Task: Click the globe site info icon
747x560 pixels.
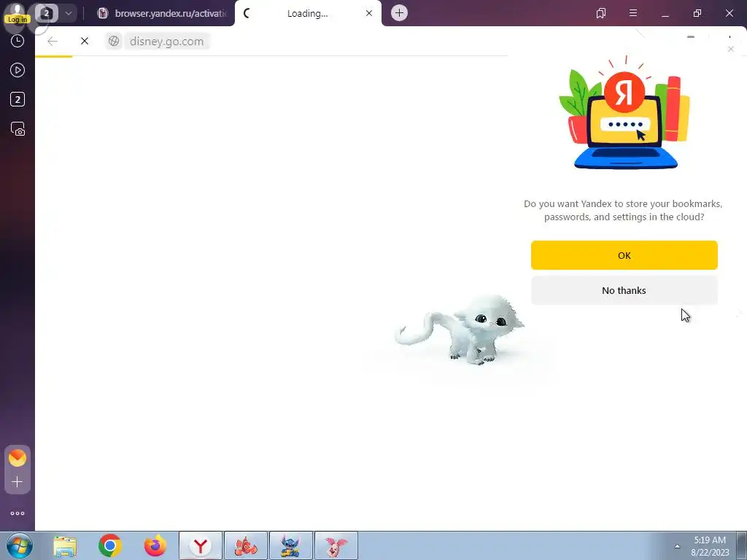Action: 113,42
